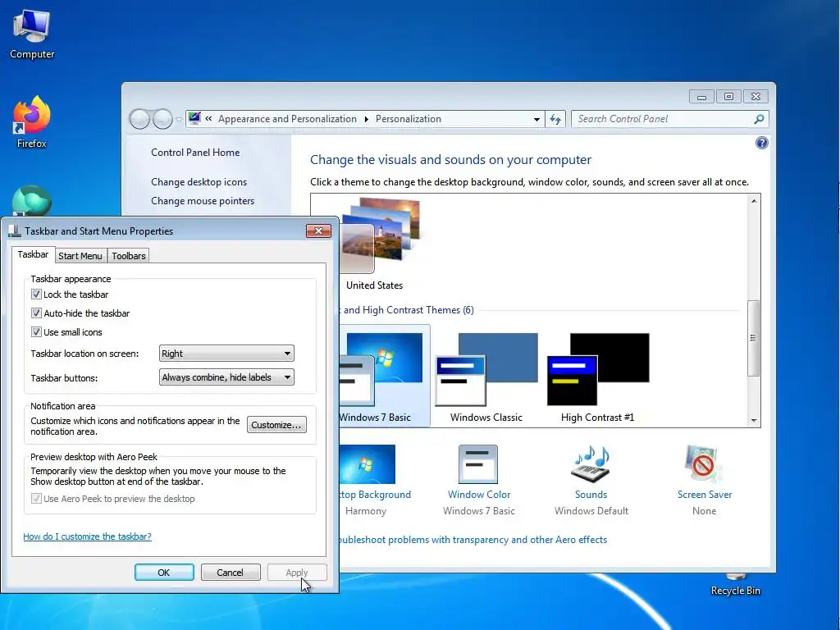
Task: Open Sounds settings icon
Action: (591, 464)
